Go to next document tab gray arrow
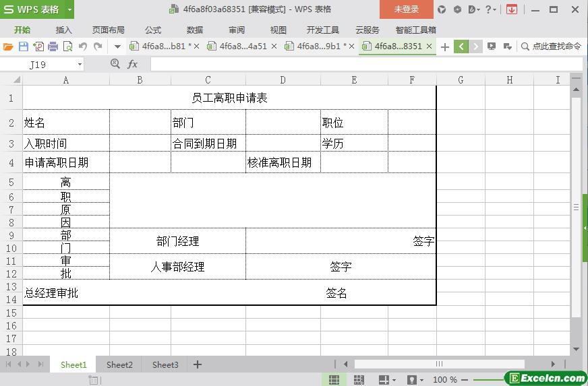This screenshot has width=588, height=386. pos(475,47)
